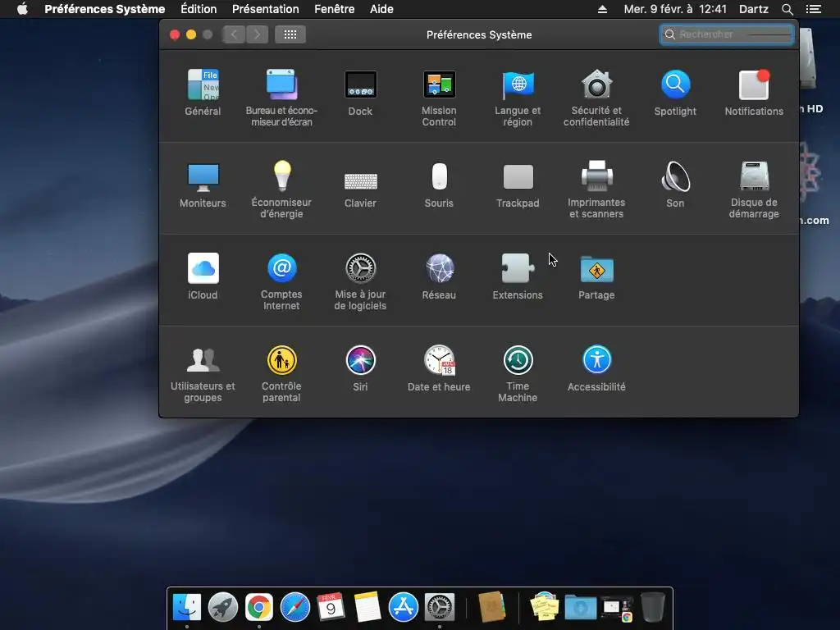Open the Son sound preferences

pyautogui.click(x=675, y=185)
